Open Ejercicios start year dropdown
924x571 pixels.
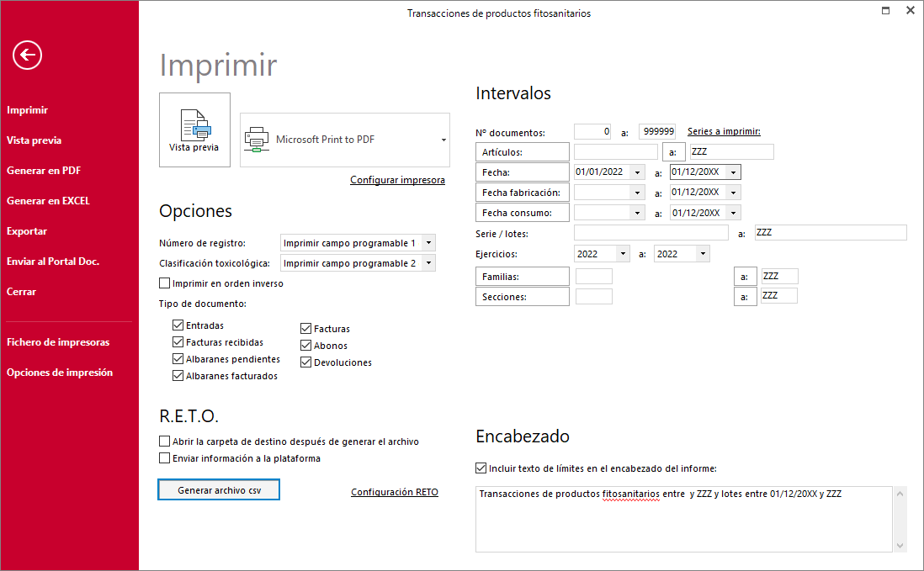click(x=623, y=254)
